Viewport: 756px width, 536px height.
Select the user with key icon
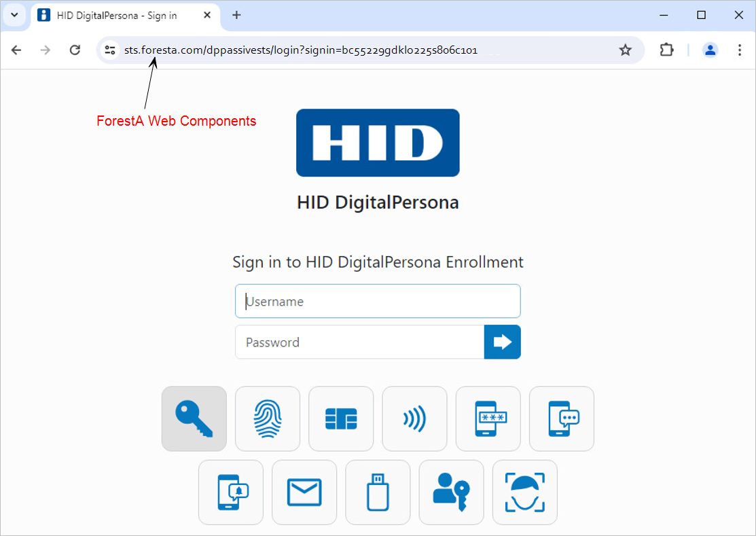pos(451,492)
